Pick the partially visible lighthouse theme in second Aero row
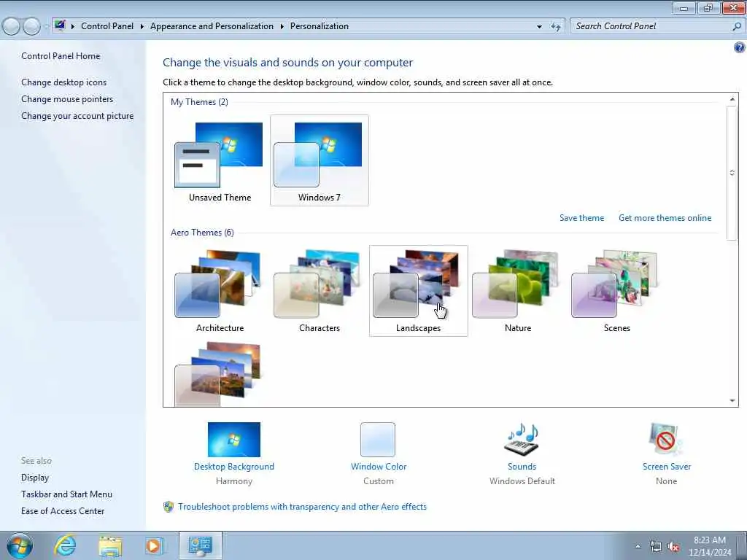The width and height of the screenshot is (747, 560). pos(219,374)
